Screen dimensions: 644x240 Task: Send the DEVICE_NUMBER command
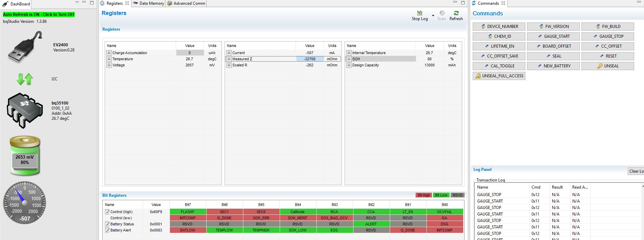click(x=499, y=27)
